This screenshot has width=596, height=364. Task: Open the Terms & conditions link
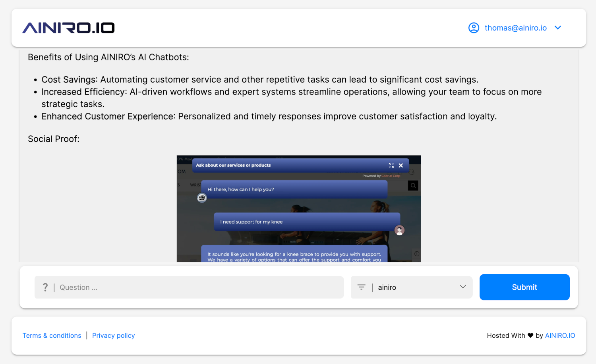pos(52,336)
